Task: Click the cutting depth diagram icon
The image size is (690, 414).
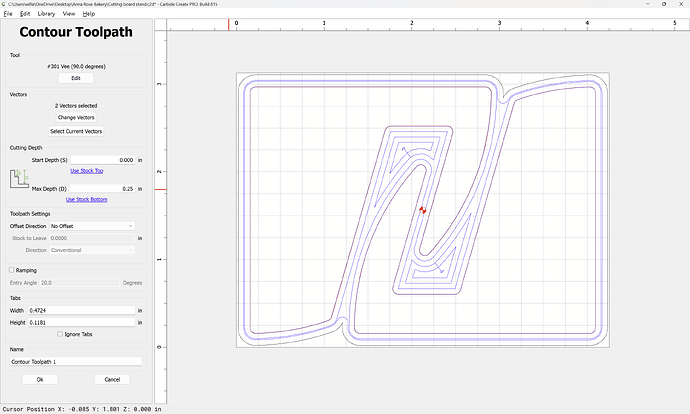Action: (x=19, y=179)
